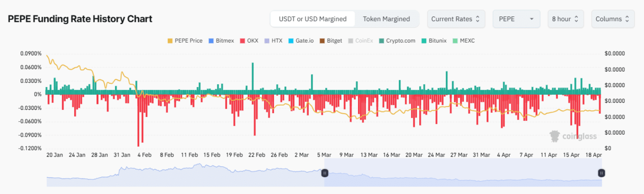The image size is (644, 194).
Task: Open the Columns dropdown
Action: tap(612, 19)
